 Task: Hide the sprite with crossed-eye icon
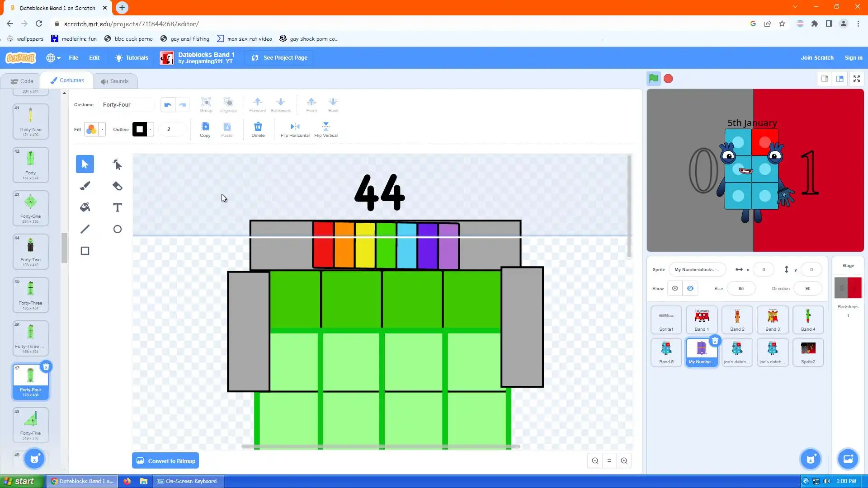[x=690, y=288]
